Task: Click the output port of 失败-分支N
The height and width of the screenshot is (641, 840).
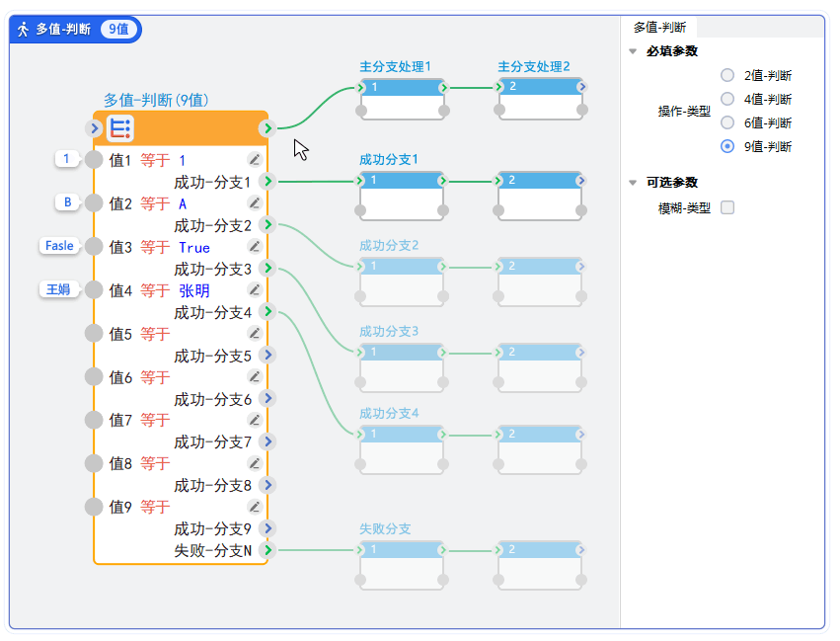Action: (x=267, y=549)
